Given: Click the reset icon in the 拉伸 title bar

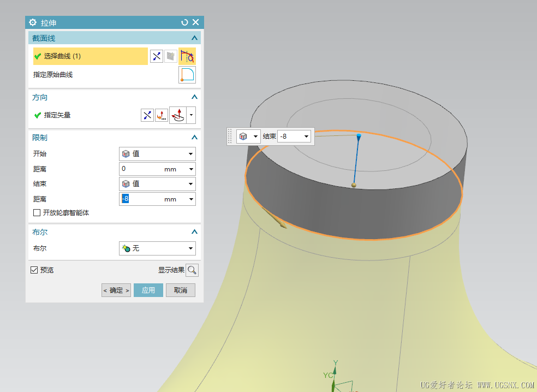Looking at the screenshot, I should 184,22.
